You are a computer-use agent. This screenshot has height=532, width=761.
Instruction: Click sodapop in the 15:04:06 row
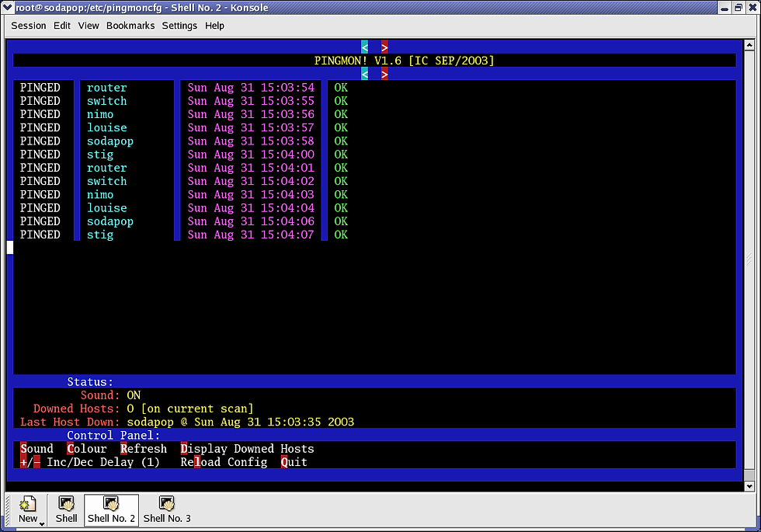pos(110,221)
